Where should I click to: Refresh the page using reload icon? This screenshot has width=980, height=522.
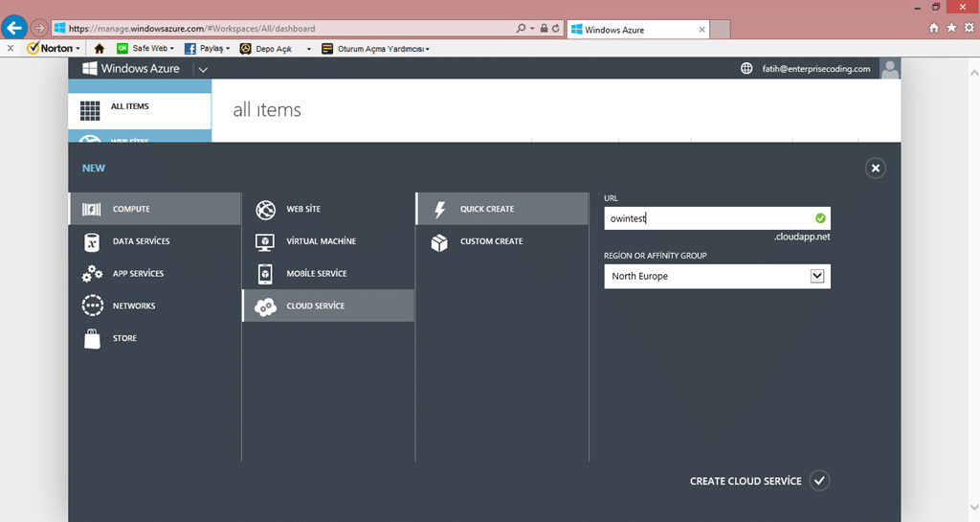pyautogui.click(x=556, y=28)
